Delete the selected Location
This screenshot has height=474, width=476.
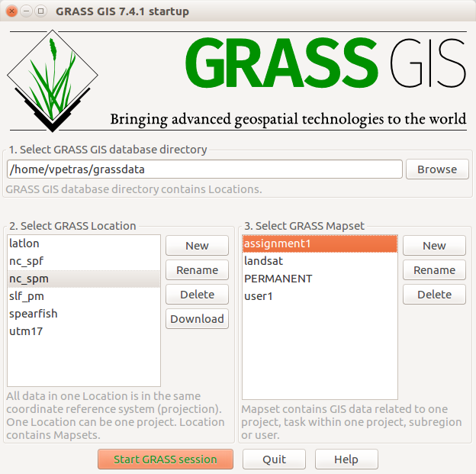pos(197,295)
